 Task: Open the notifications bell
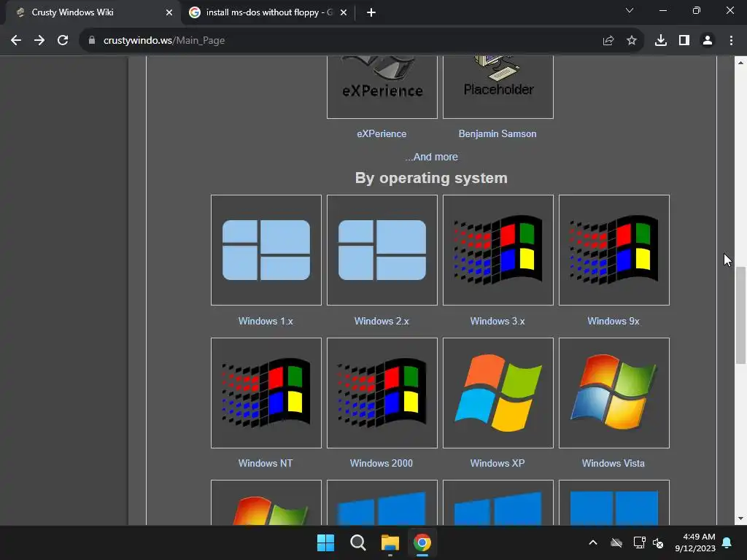coord(727,542)
